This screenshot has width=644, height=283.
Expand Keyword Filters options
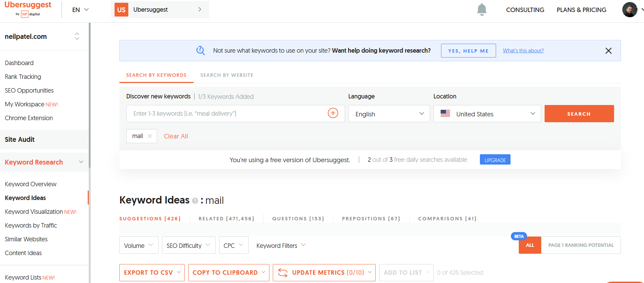[x=281, y=245]
